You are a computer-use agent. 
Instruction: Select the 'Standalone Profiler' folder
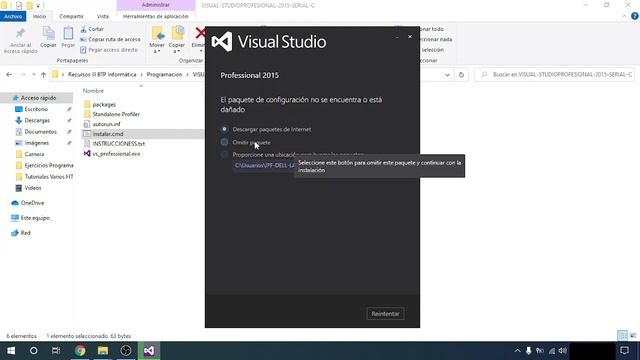[112, 114]
